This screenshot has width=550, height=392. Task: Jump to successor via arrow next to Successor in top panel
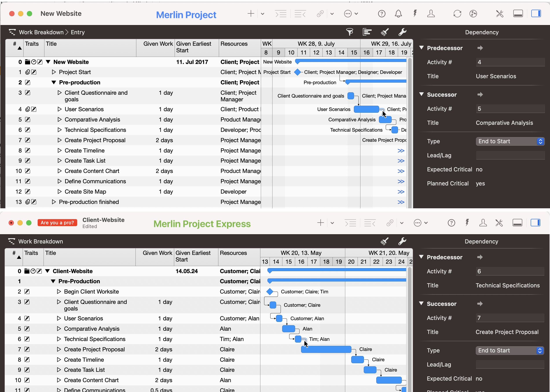coord(480,95)
